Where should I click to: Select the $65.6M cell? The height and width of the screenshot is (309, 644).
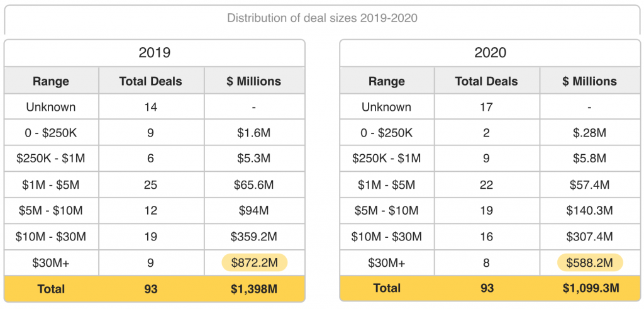(254, 185)
